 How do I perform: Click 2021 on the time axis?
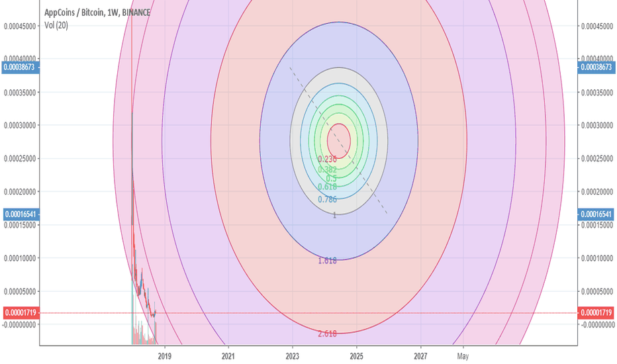point(228,356)
